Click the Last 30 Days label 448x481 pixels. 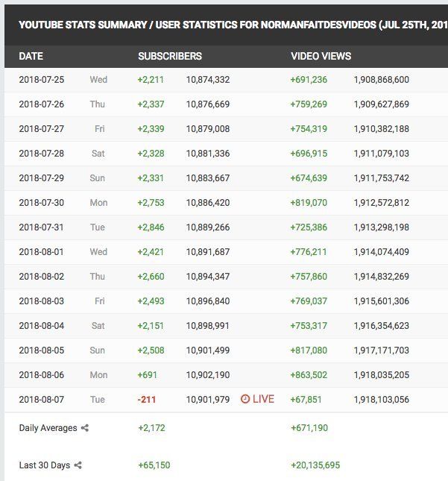pos(45,465)
